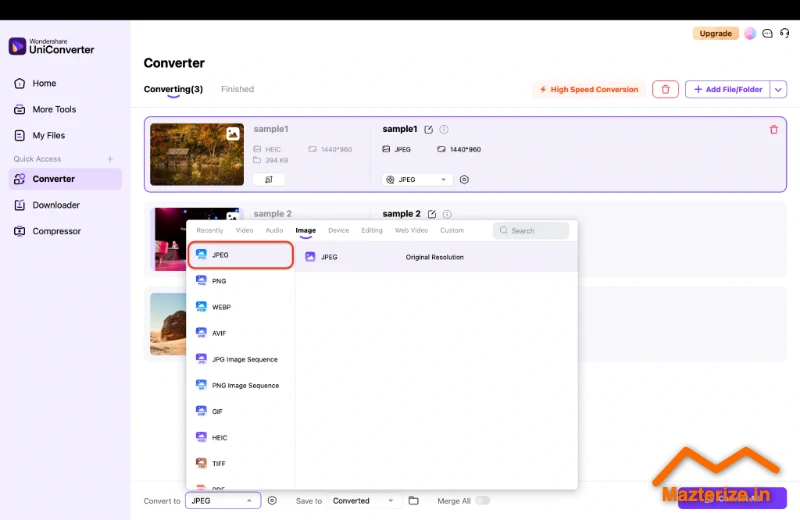Click the Upgrade button
The width and height of the screenshot is (800, 520).
click(715, 33)
